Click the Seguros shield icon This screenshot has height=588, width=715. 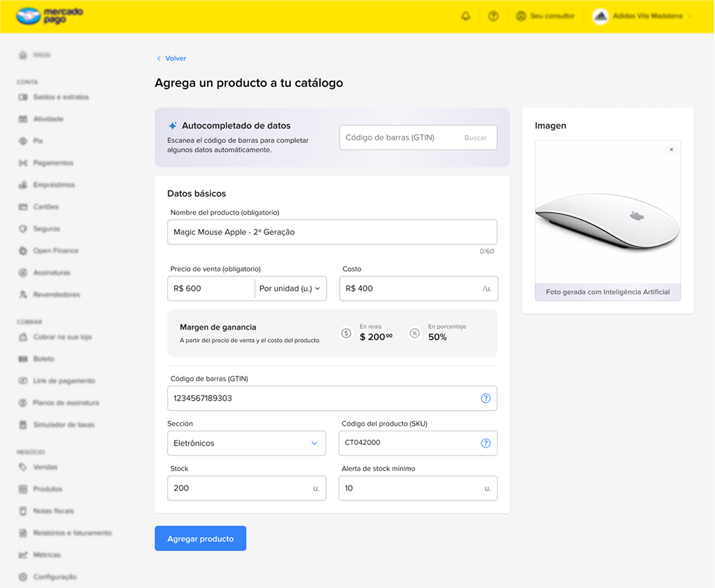click(23, 228)
